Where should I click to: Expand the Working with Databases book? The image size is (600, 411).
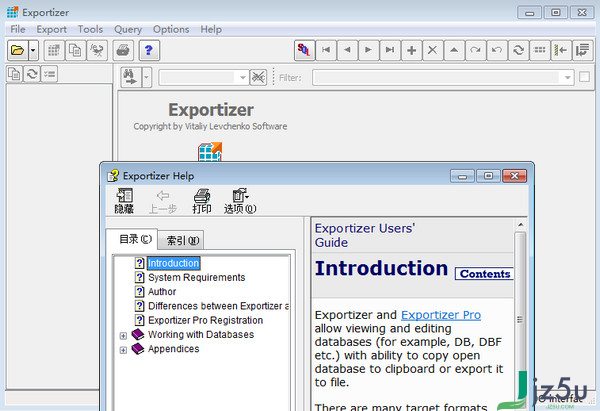coord(123,336)
